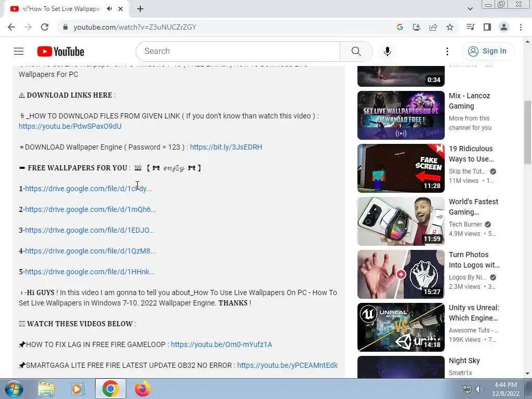
Task: Open a new tab with plus button
Action: click(x=140, y=9)
